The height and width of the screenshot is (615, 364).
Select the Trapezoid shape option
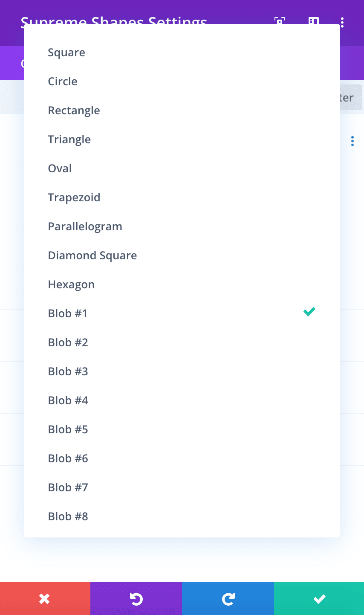(182, 197)
